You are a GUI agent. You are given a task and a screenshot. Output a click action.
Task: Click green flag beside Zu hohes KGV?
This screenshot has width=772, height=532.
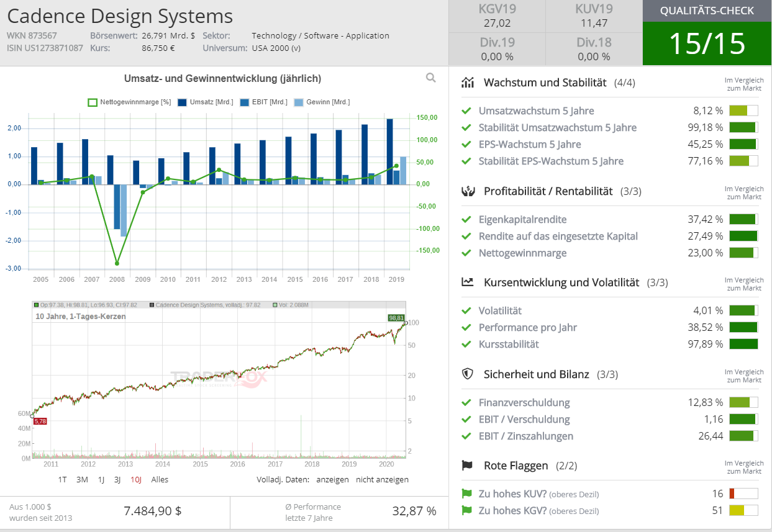pos(466,511)
